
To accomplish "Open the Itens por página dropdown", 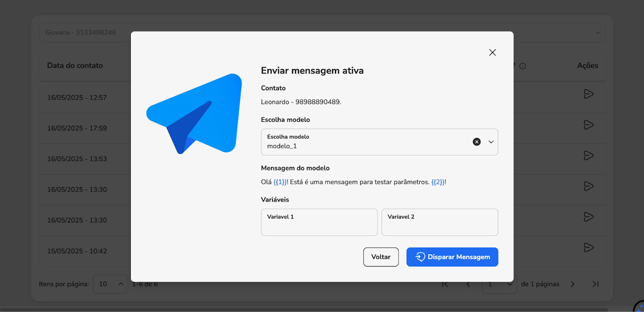I will tap(111, 284).
